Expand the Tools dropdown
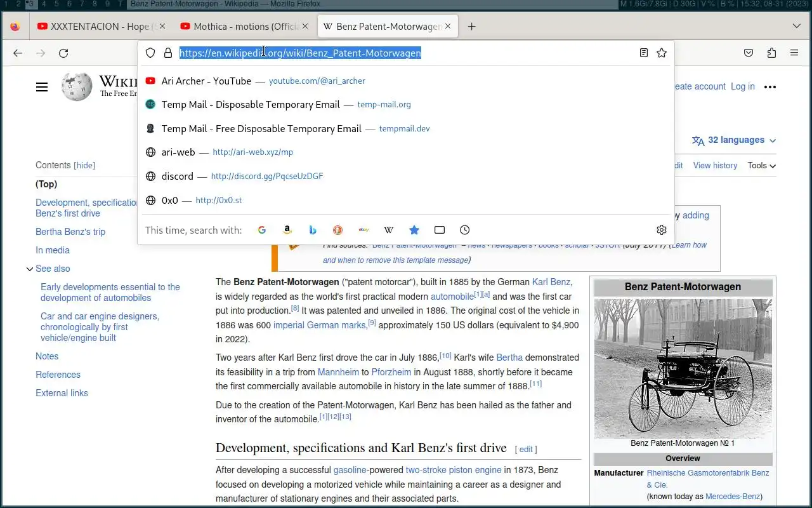Viewport: 812px width, 508px height. point(761,166)
